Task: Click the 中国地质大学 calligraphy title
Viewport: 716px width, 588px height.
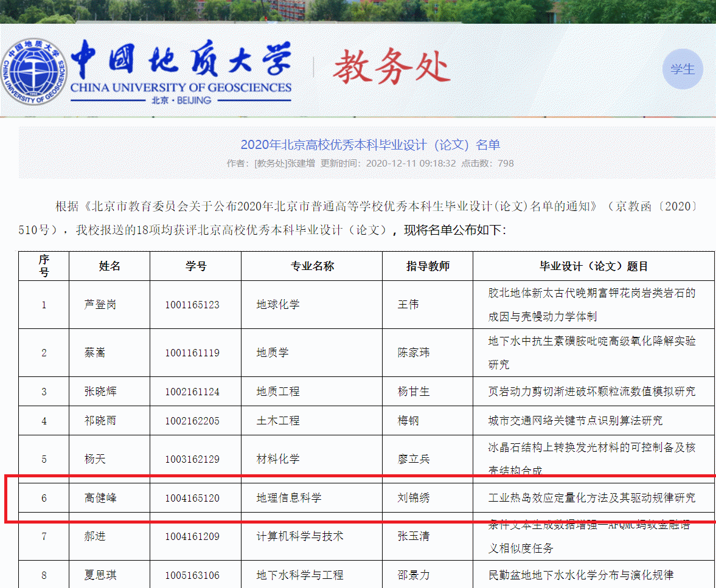Action: pyautogui.click(x=181, y=61)
